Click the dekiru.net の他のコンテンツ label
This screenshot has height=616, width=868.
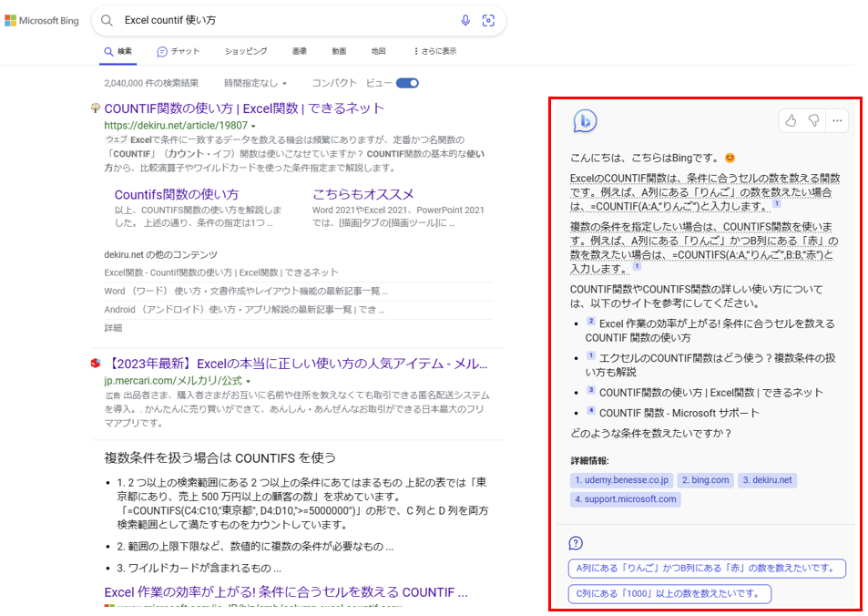pos(160,255)
